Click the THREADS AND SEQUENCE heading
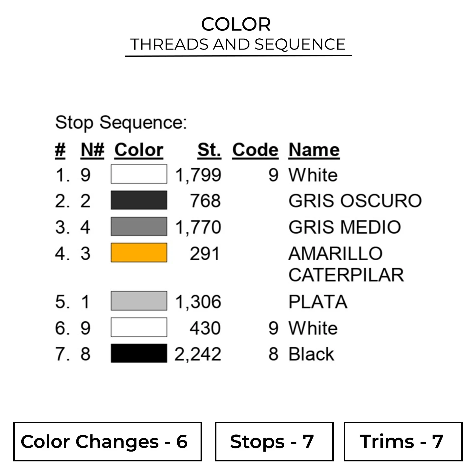Viewport: 476px width, 476px height. point(238,44)
